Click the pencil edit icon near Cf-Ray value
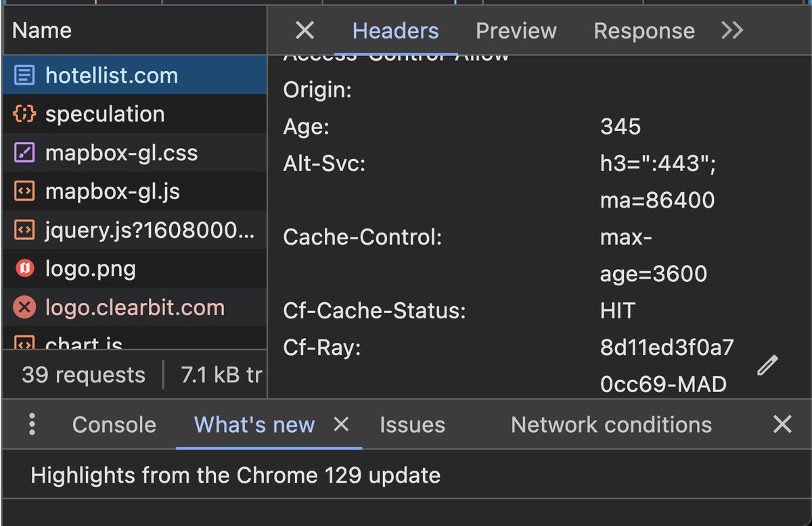Viewport: 812px width, 526px height. click(x=767, y=365)
